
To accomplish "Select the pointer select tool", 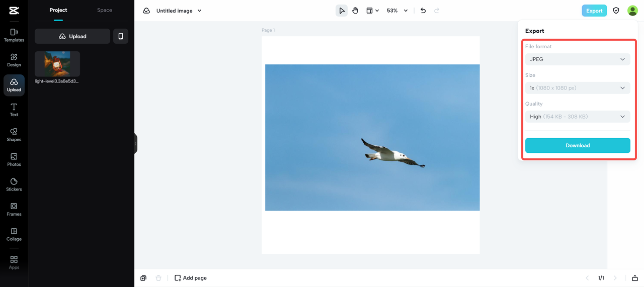I will [342, 11].
